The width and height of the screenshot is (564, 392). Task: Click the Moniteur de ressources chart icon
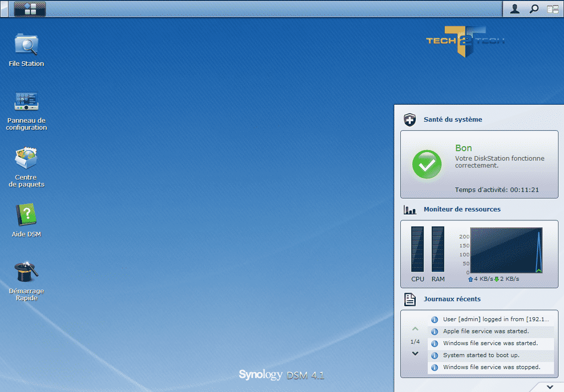(410, 209)
